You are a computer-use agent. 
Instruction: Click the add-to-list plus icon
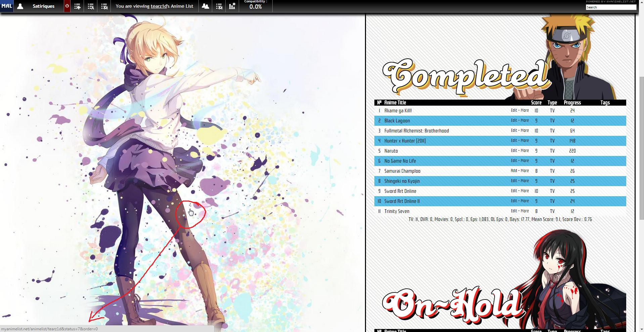[77, 6]
